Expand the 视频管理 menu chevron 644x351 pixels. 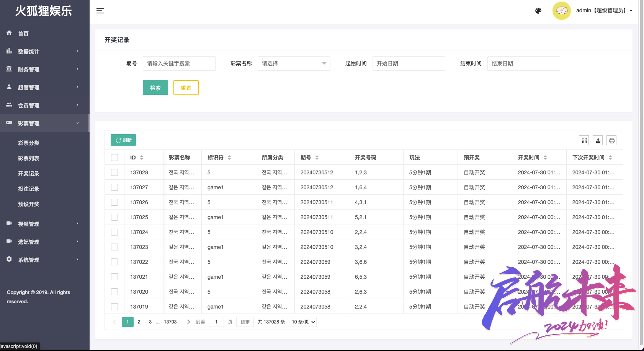point(77,224)
